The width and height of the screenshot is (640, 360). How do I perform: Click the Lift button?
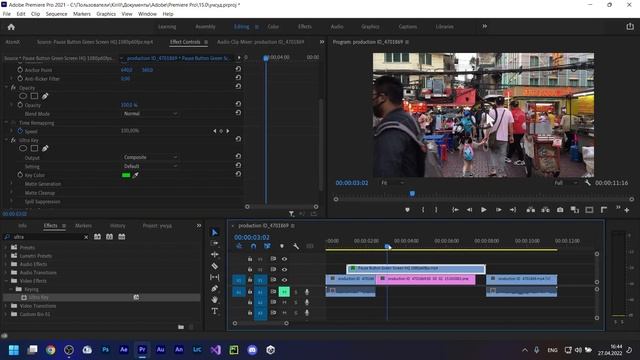531,210
